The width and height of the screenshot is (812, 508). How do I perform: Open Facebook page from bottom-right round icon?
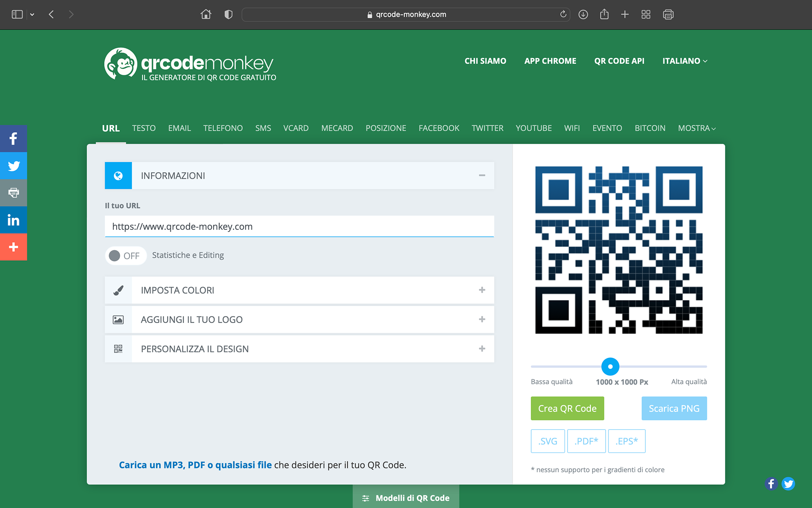[771, 483]
